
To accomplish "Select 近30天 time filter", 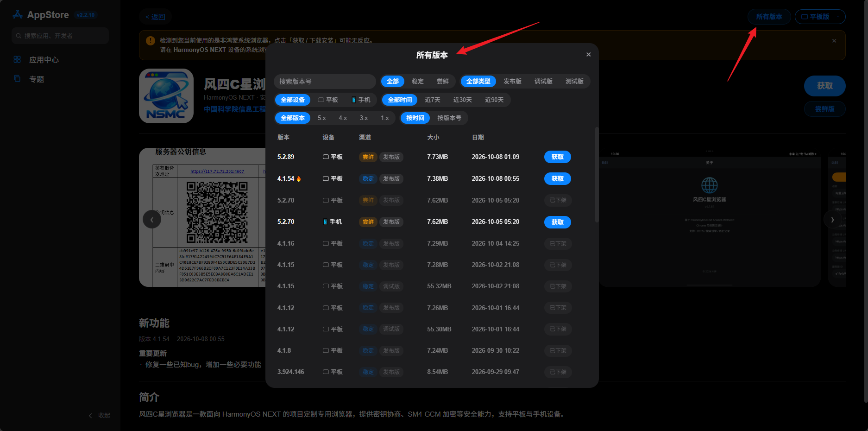I will [462, 100].
